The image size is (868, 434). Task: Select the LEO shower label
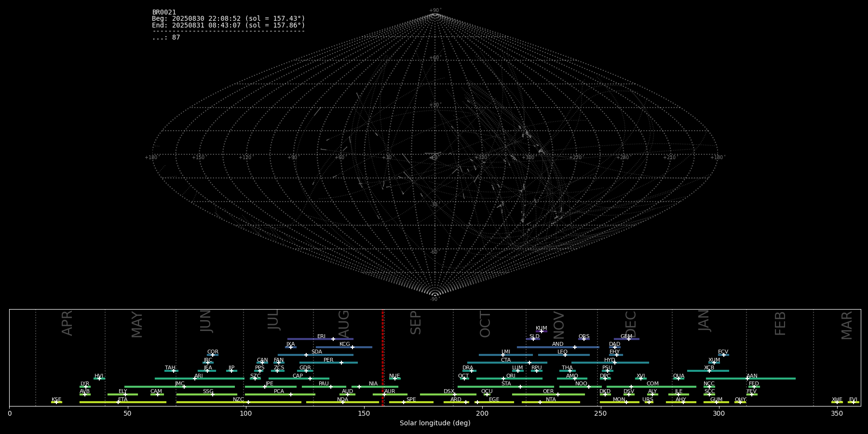[x=563, y=352]
